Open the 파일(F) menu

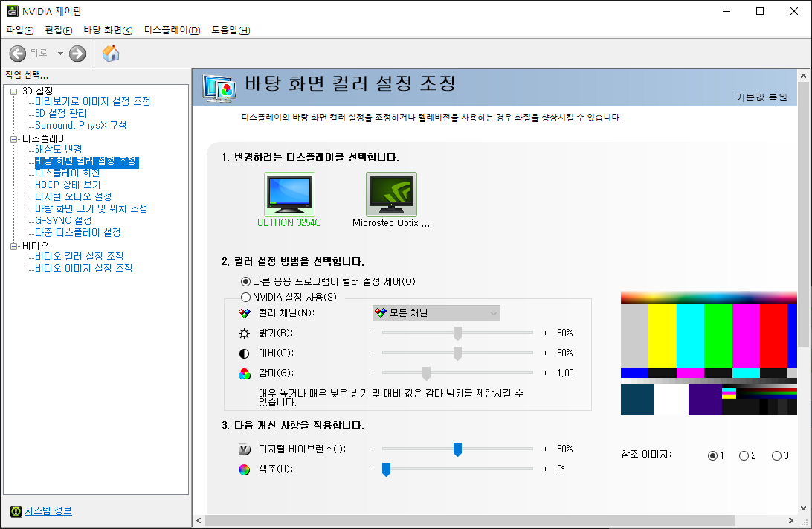19,30
